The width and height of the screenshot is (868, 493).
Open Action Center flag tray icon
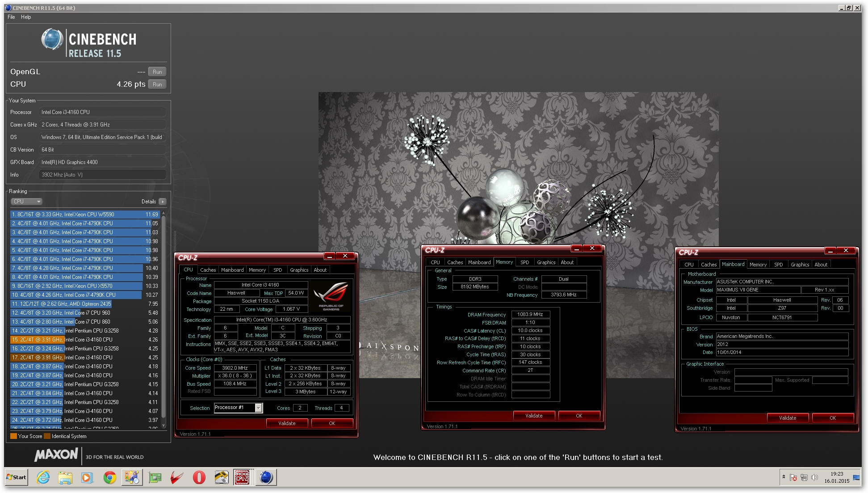pyautogui.click(x=793, y=477)
